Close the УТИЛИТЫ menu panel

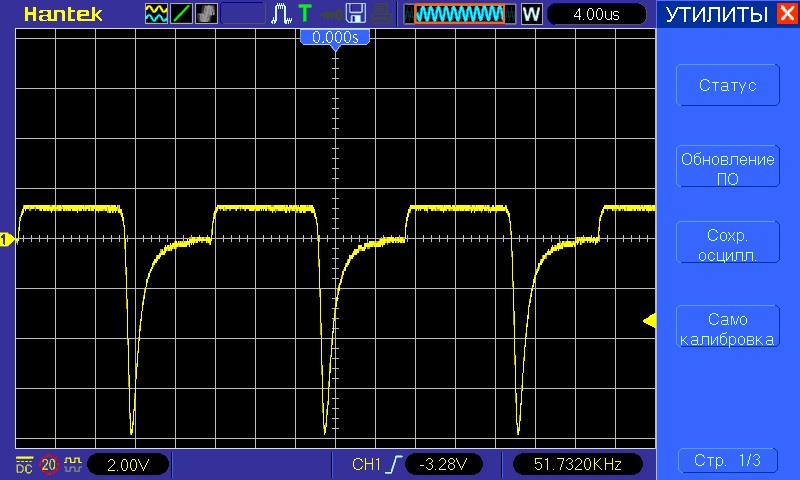coord(786,14)
